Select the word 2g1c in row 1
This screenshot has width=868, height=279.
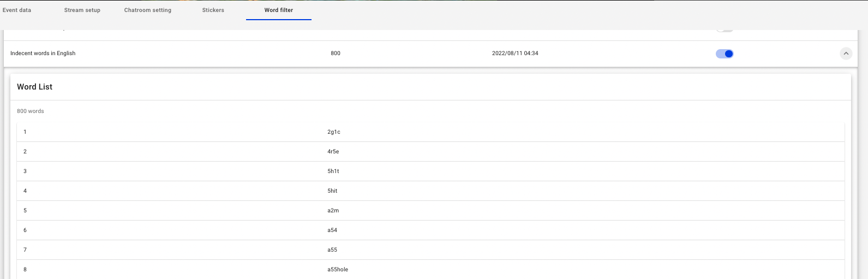click(x=334, y=132)
